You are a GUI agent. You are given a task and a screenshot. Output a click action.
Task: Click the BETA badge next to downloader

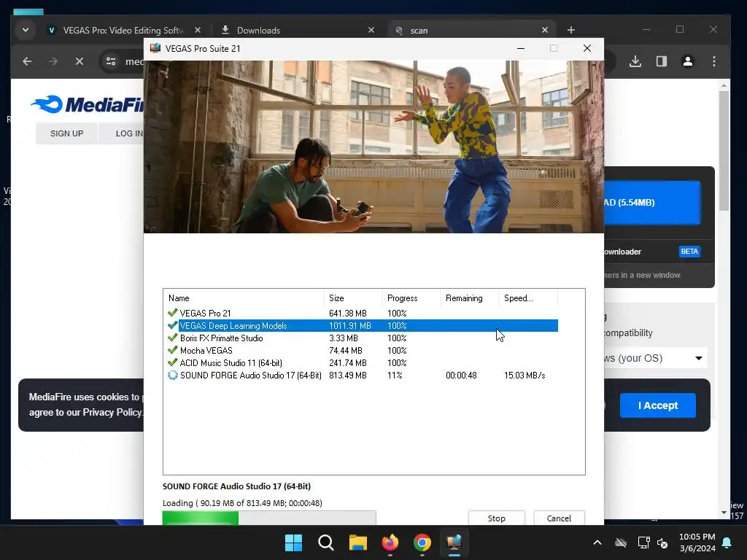(x=689, y=252)
